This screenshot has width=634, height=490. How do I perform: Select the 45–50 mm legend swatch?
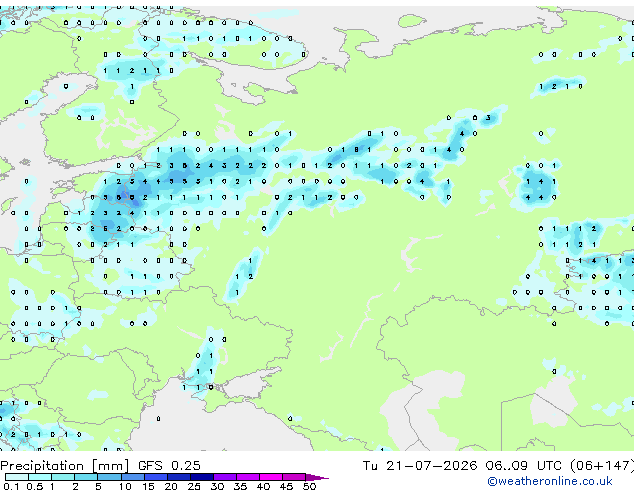click(x=294, y=477)
